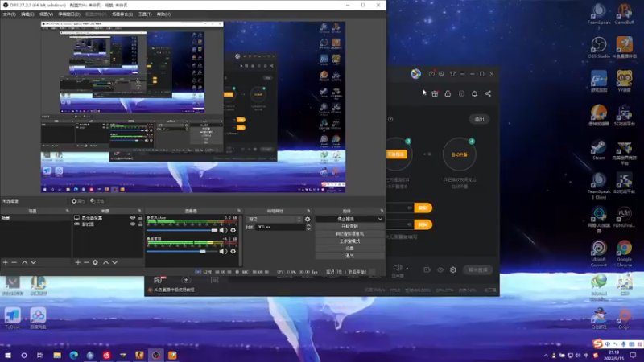Open source properties gear below Sources list
Screen dimensions: 644x362
pyautogui.click(x=95, y=262)
